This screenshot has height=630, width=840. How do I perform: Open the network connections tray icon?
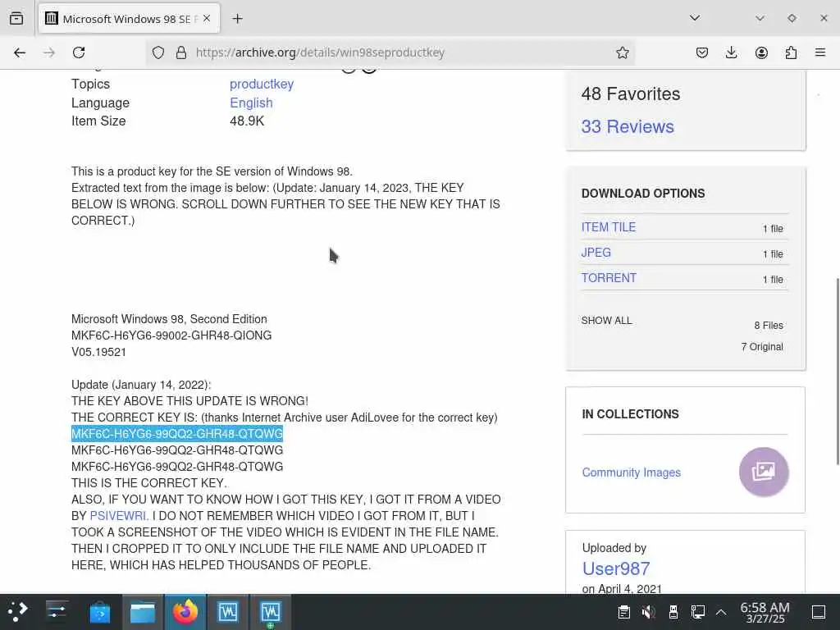click(697, 612)
